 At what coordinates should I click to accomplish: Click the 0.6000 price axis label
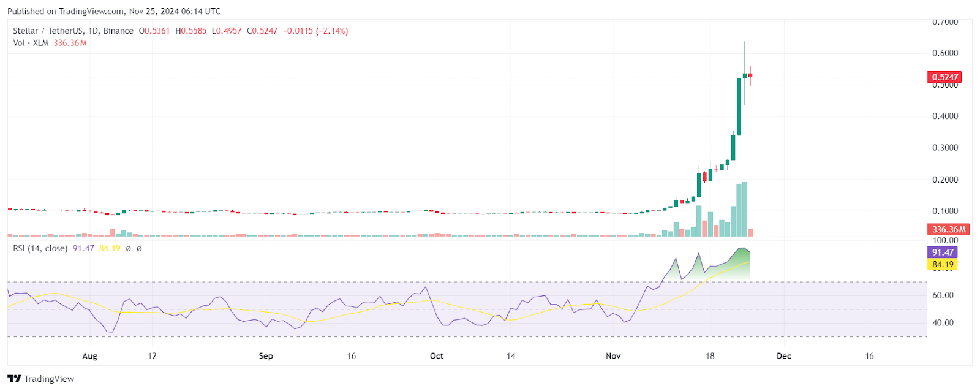tap(945, 53)
